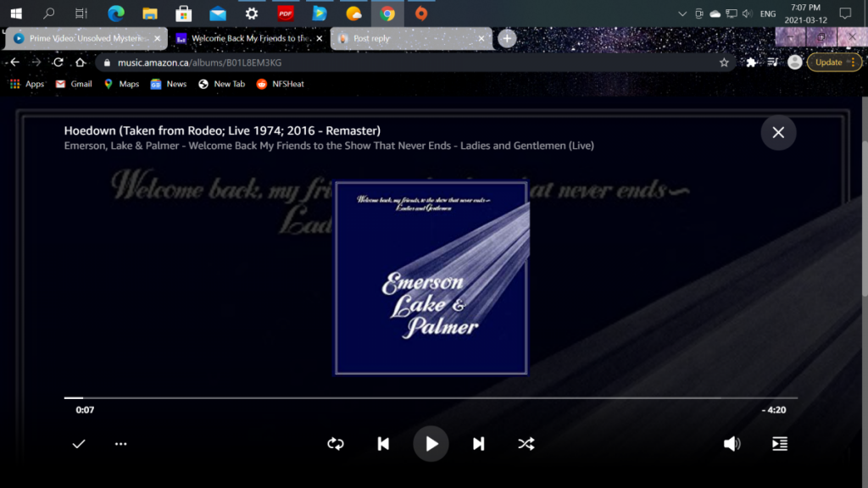Skip to the next track
Image resolution: width=868 pixels, height=488 pixels.
coord(479,444)
